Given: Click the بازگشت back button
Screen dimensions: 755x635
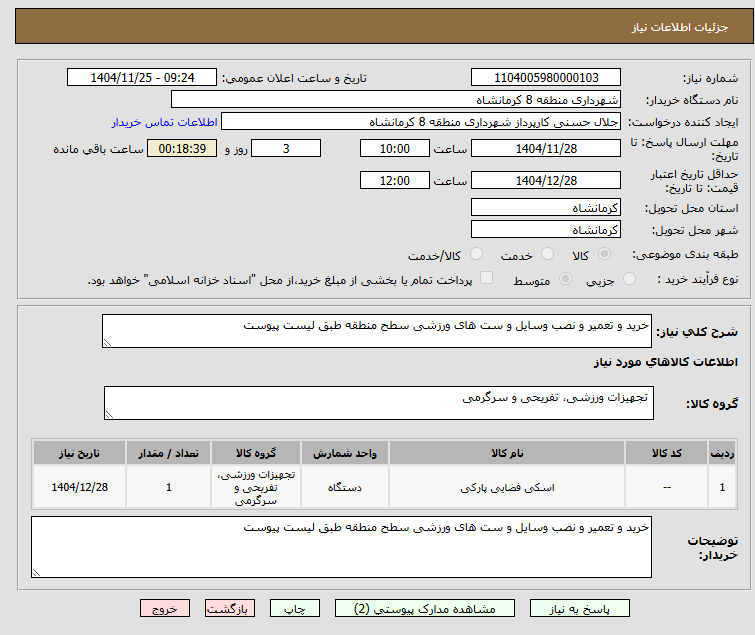Looking at the screenshot, I should tap(230, 609).
